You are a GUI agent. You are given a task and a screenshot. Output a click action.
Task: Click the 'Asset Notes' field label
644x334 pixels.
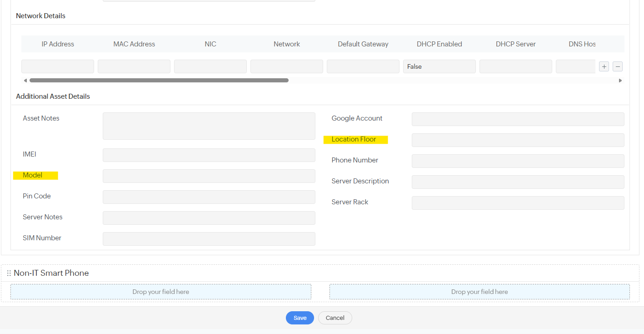(41, 118)
